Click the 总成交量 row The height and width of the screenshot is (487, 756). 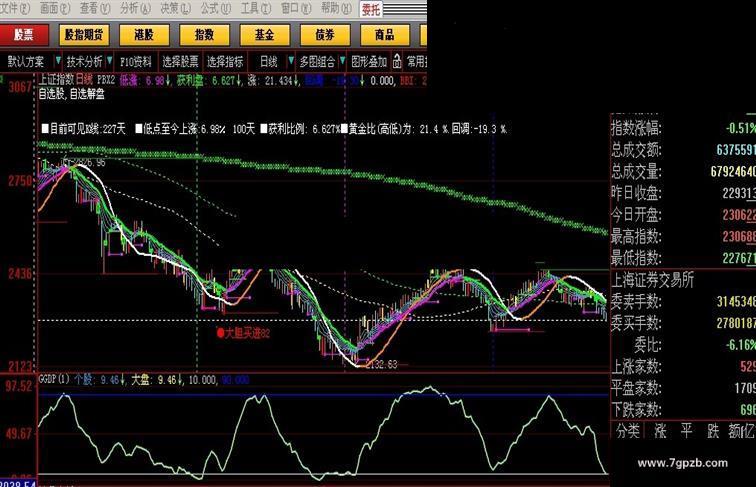pyautogui.click(x=683, y=172)
